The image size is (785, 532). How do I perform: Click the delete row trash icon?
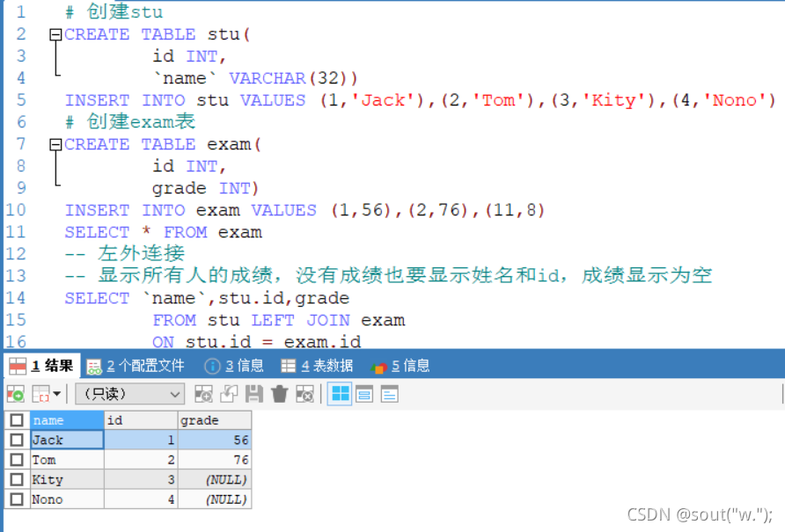(x=279, y=394)
